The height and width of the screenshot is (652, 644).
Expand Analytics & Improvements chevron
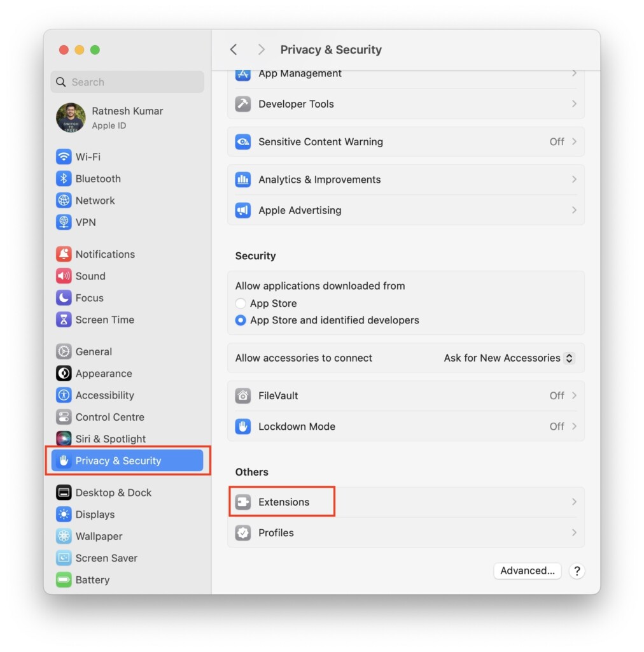[574, 180]
